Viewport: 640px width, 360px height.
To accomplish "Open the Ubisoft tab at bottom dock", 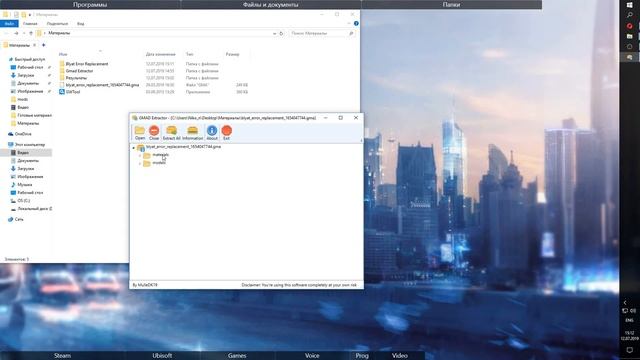I will (162, 356).
